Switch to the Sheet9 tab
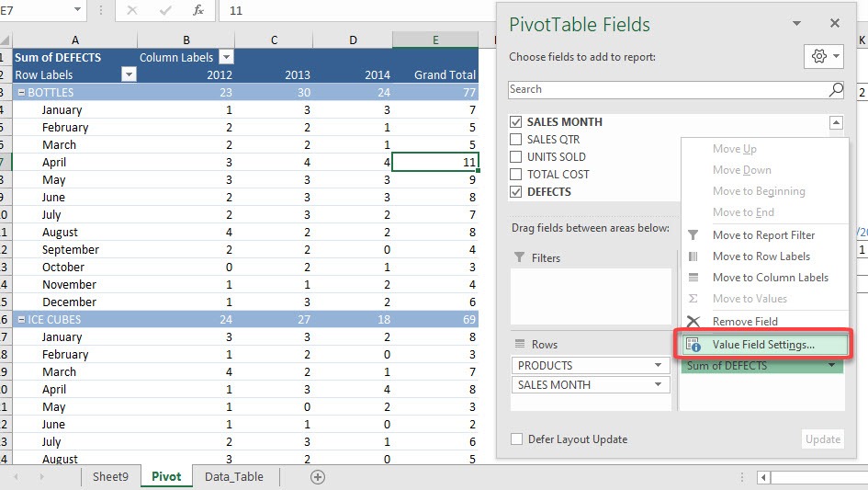 tap(110, 477)
